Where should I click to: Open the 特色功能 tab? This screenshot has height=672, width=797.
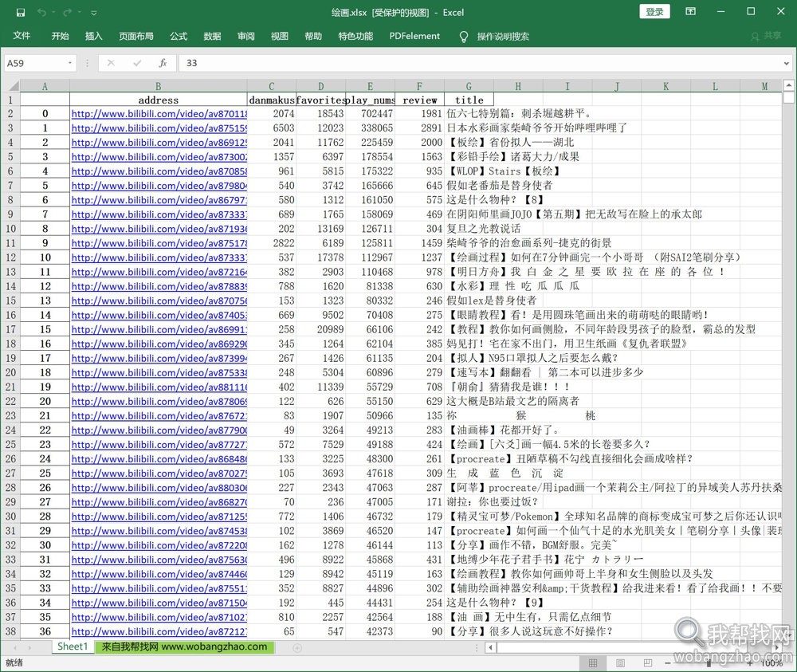click(x=355, y=36)
